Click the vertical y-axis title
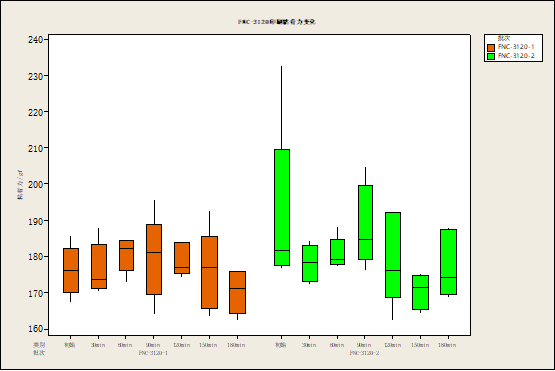 20,184
